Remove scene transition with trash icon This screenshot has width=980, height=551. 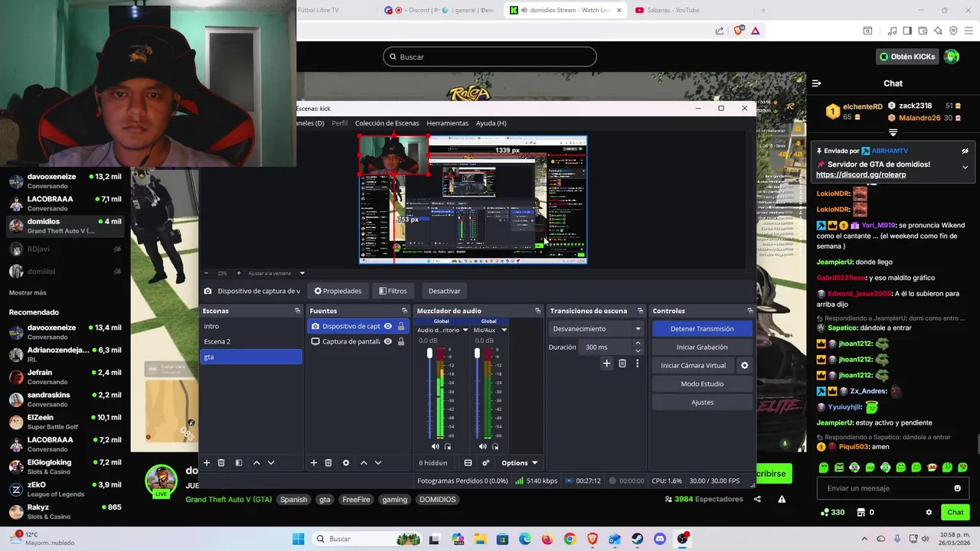click(x=622, y=364)
